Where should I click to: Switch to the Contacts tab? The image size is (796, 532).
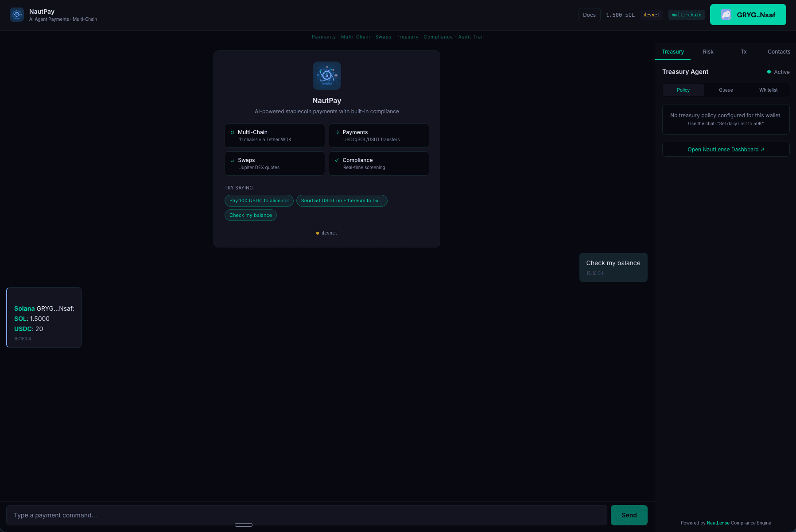(x=779, y=52)
